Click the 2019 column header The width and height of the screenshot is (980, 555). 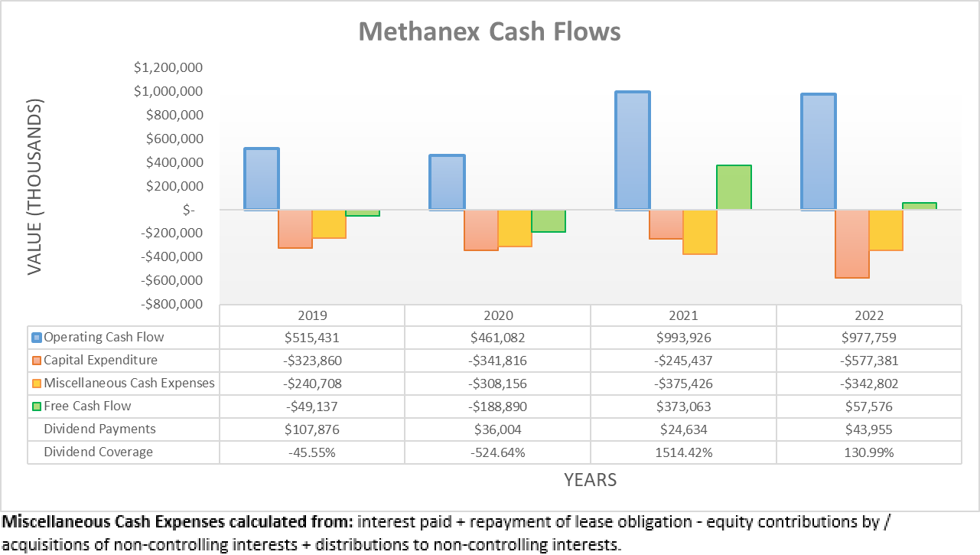coord(312,315)
